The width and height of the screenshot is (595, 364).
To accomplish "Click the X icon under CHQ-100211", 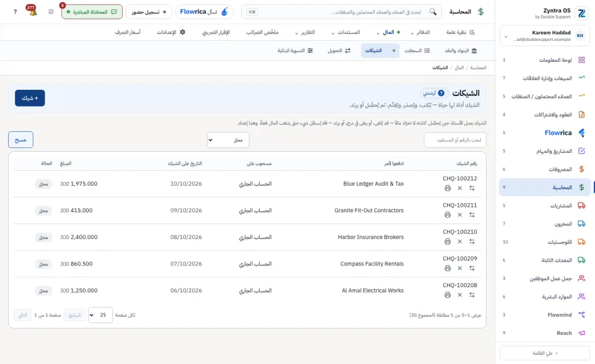I will (459, 215).
